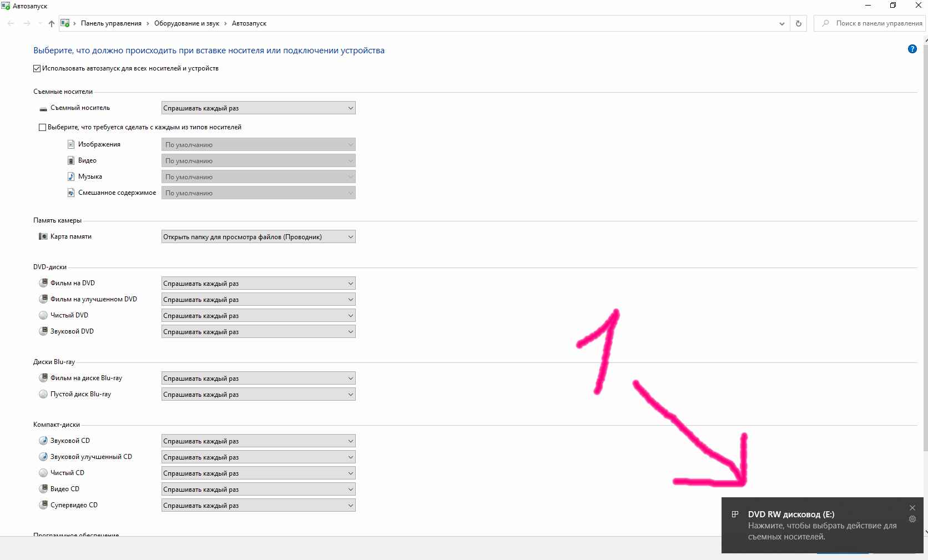Open Видео CD action dropdown
This screenshot has width=928, height=560.
259,490
